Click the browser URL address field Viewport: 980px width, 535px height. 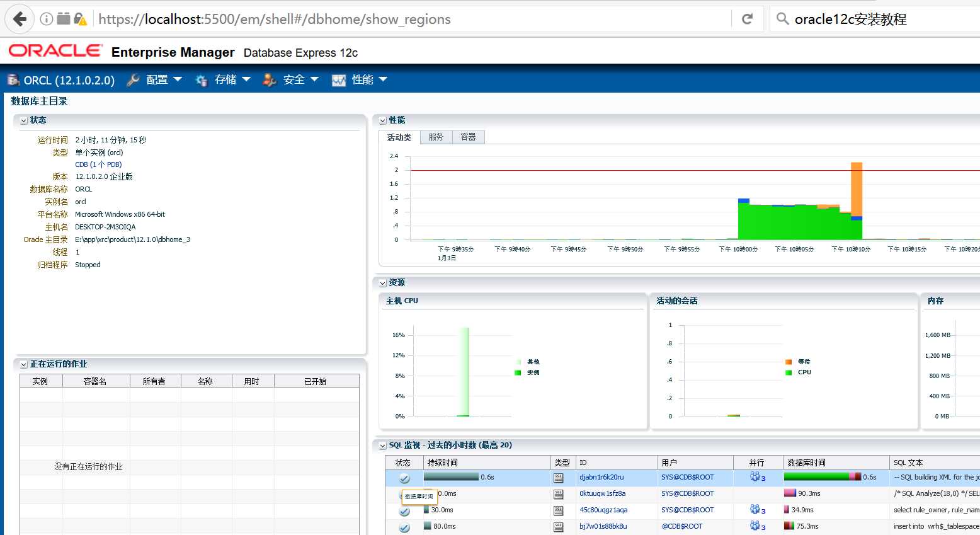click(413, 19)
